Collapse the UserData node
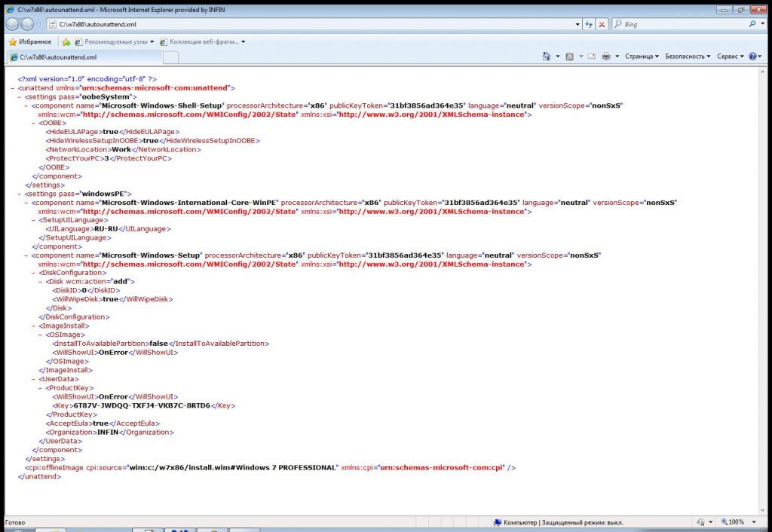 click(x=33, y=379)
